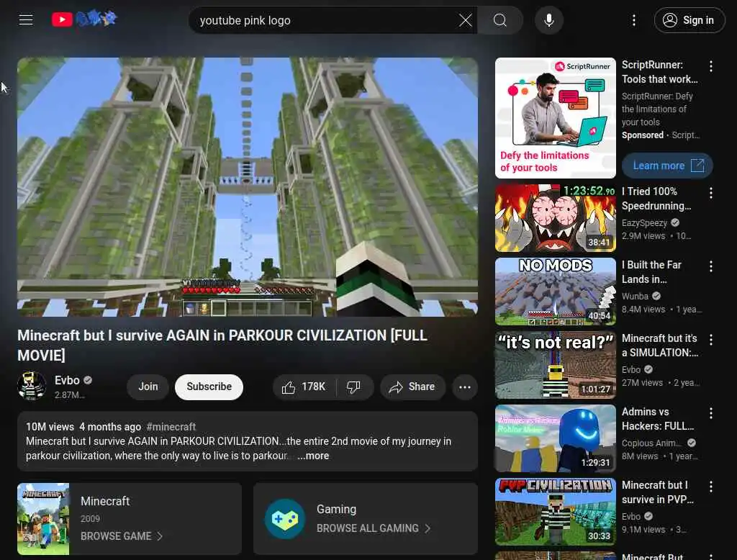The image size is (737, 560).
Task: Click the Minecraft game title text
Action: pyautogui.click(x=105, y=501)
